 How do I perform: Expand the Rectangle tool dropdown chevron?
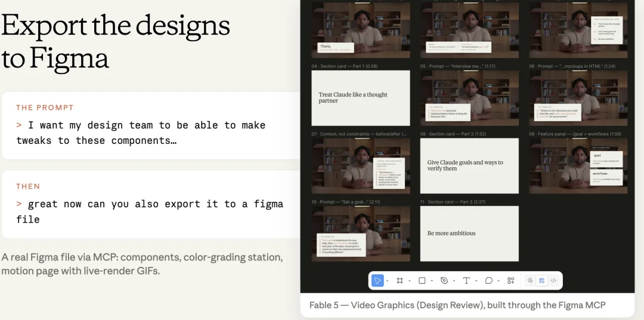pyautogui.click(x=432, y=281)
